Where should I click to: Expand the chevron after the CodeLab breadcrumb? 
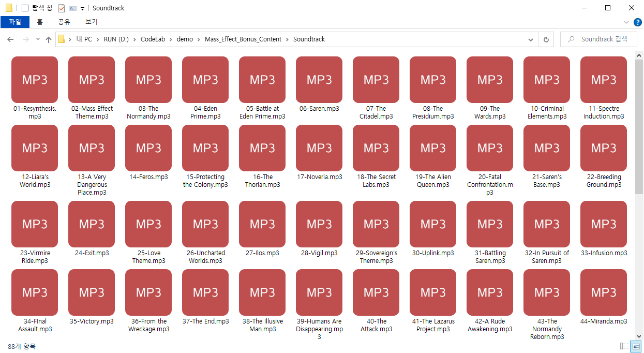pyautogui.click(x=171, y=39)
